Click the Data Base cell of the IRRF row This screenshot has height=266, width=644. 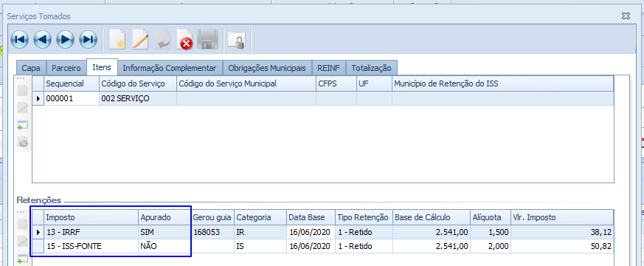click(x=311, y=232)
